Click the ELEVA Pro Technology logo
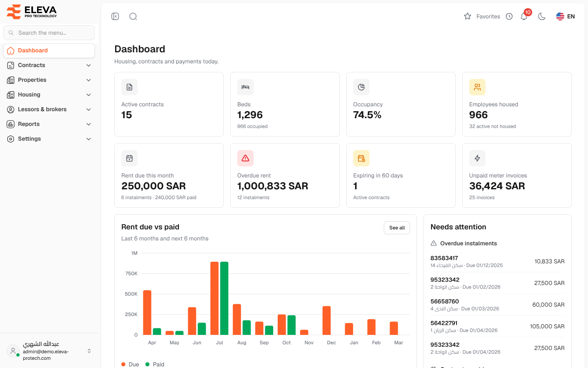Viewport: 588px width, 368px height. pyautogui.click(x=32, y=11)
